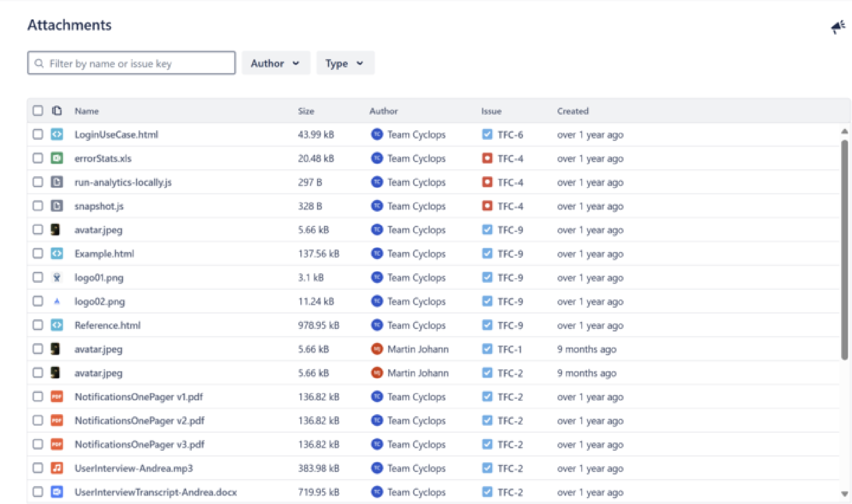Check the box for run-analytics-locally.js
This screenshot has width=852, height=504.
click(x=38, y=182)
